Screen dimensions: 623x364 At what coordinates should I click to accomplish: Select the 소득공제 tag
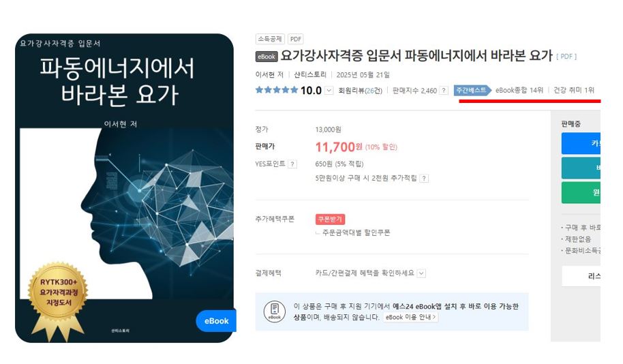(x=270, y=39)
